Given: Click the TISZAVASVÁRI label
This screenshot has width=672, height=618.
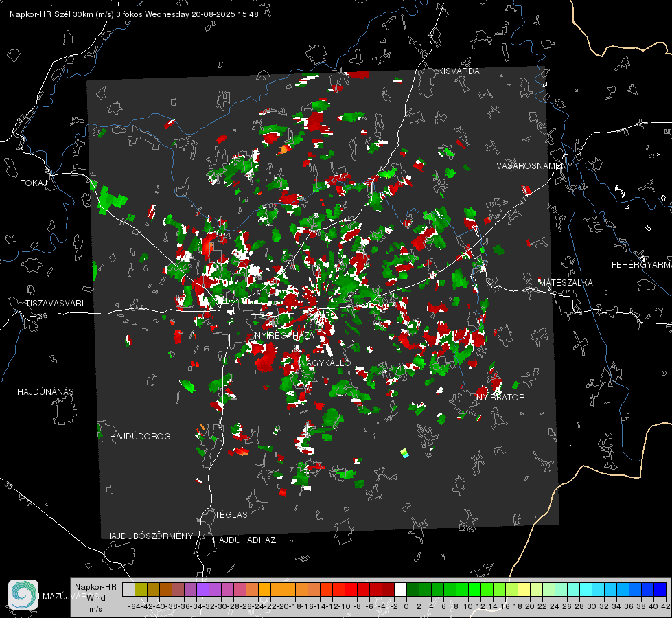Looking at the screenshot, I should tap(54, 304).
